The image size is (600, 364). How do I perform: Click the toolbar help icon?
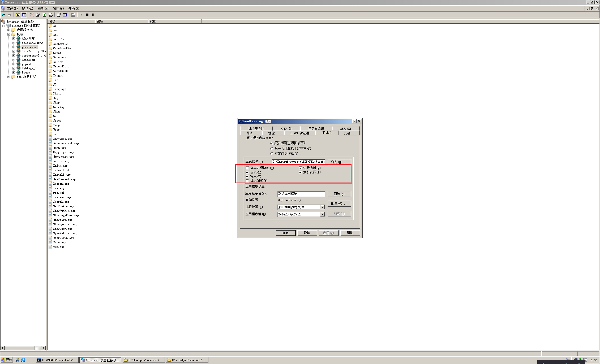click(58, 15)
